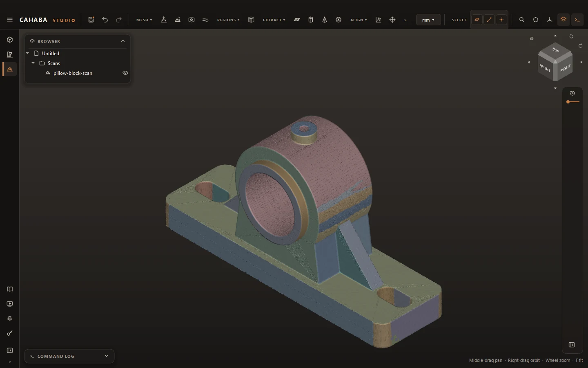Click the TOP face of view cube
The width and height of the screenshot is (588, 368).
click(555, 51)
